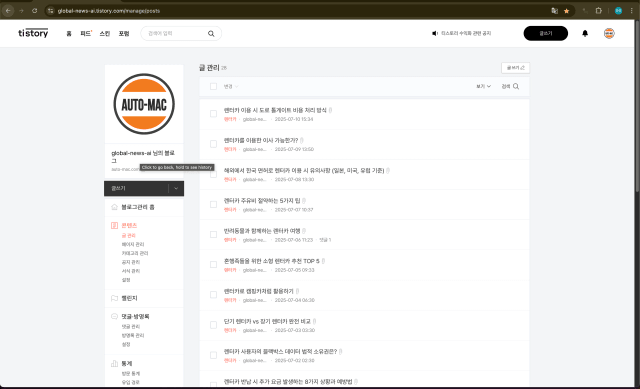Click the red 렌터카 category of the 2025-07-04 post
640x389 pixels.
coord(230,300)
